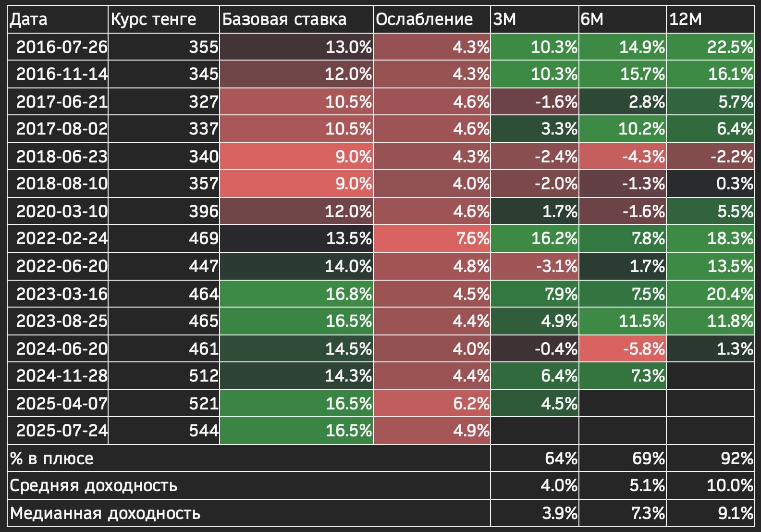
Task: Click the Медианная доходность row label
Action: (105, 513)
